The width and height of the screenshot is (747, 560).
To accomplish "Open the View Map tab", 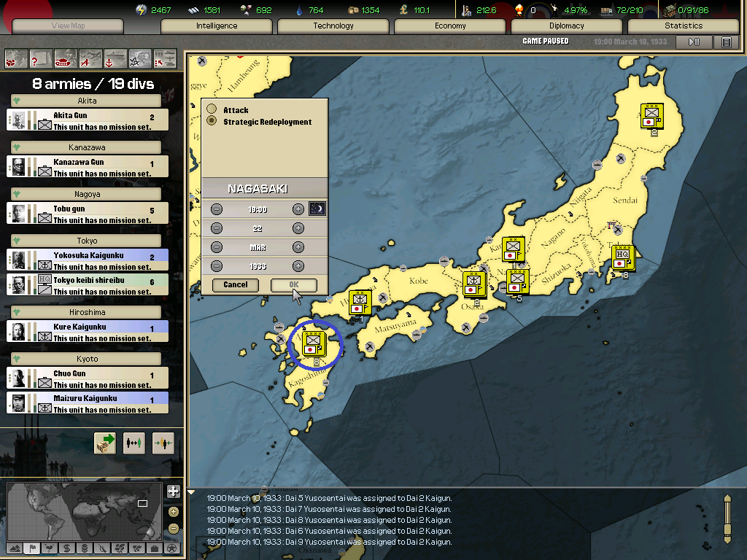I will click(68, 26).
